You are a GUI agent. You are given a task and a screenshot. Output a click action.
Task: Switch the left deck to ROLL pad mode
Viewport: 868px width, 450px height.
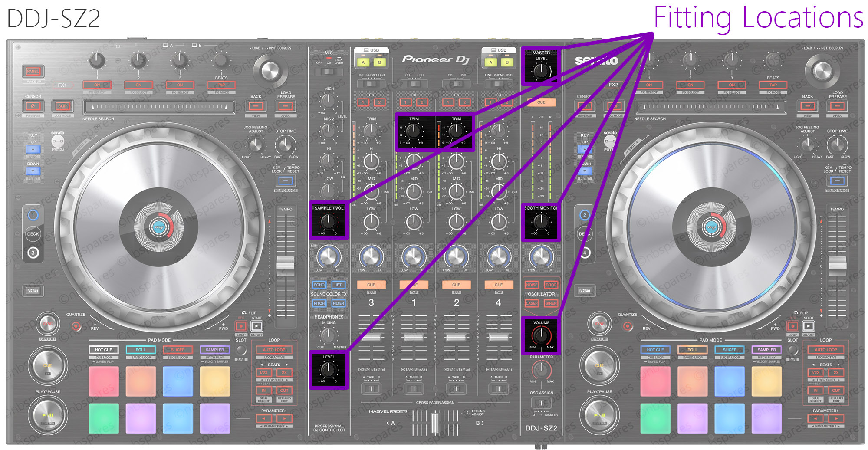point(141,350)
